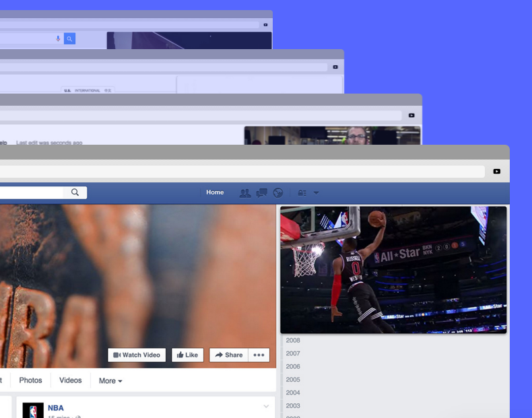
Task: Click the floating video in the rearmost window
Action: coord(189,40)
